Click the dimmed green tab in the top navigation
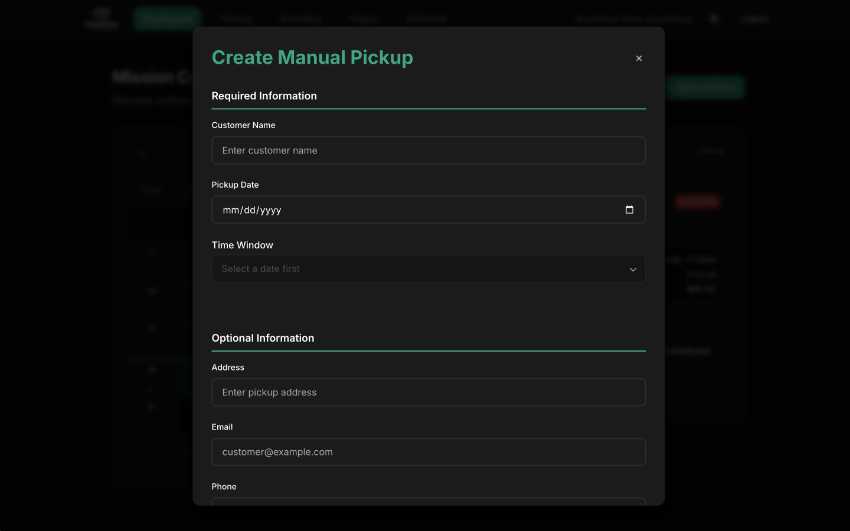This screenshot has height=531, width=850. click(167, 18)
